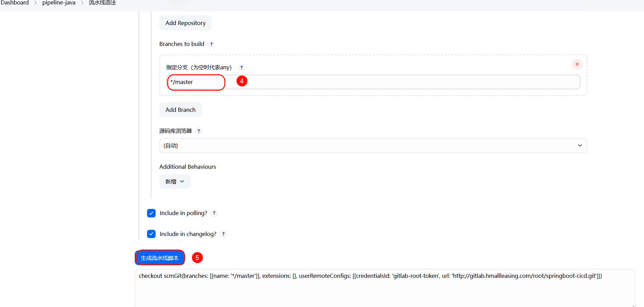
Task: Go to Dashboard breadcrumb
Action: pyautogui.click(x=15, y=3)
